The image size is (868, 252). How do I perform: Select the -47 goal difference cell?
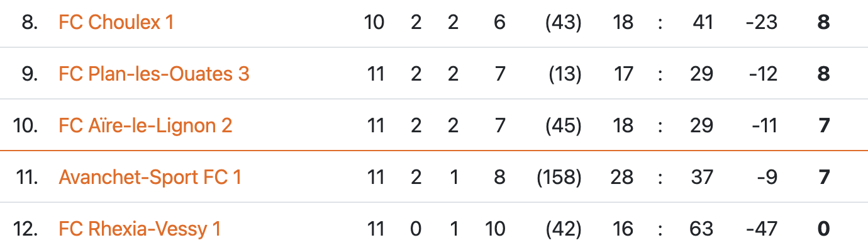(763, 229)
